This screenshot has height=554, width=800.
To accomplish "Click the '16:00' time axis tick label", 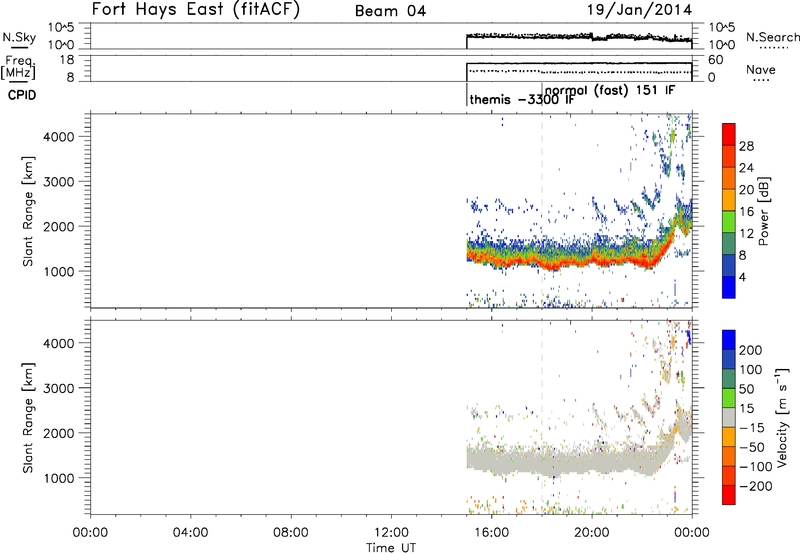I will pos(491,533).
